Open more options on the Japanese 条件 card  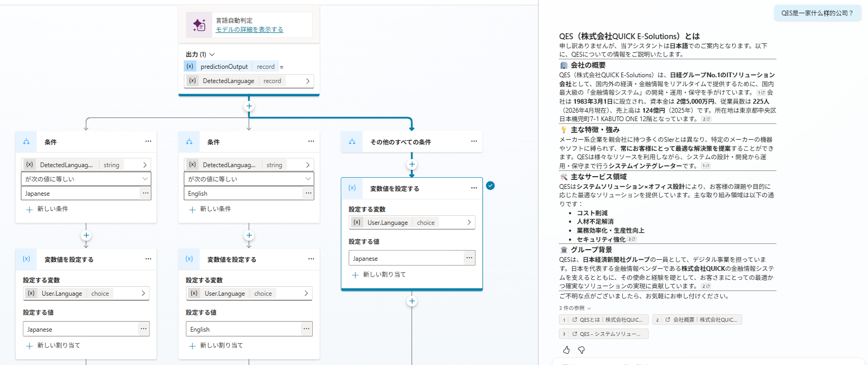click(148, 141)
